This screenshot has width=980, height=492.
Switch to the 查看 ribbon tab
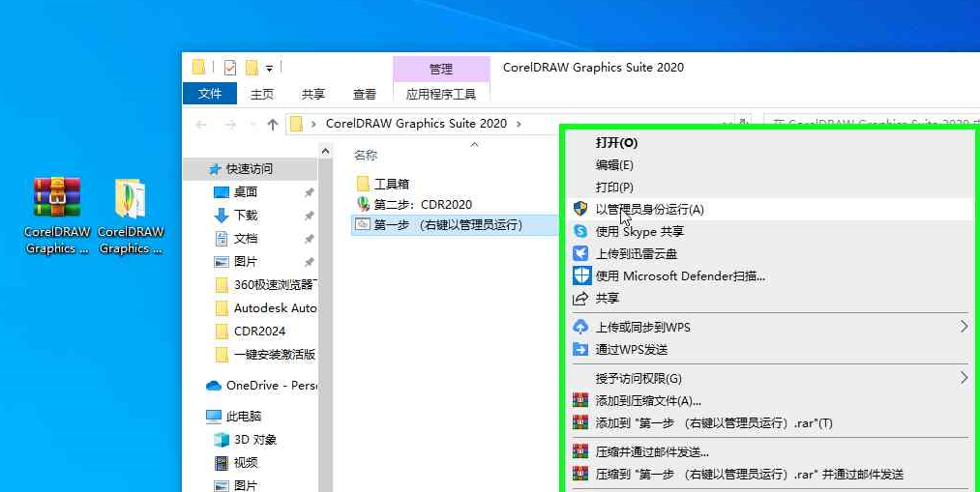[365, 95]
